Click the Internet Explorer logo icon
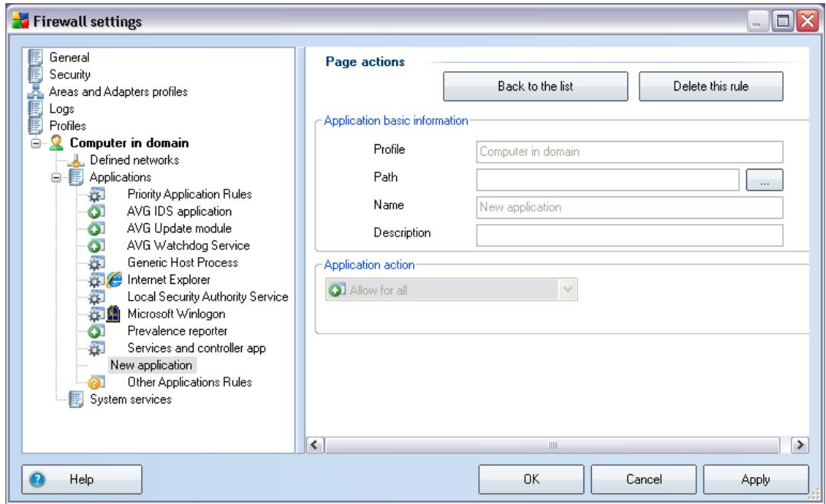 point(114,280)
